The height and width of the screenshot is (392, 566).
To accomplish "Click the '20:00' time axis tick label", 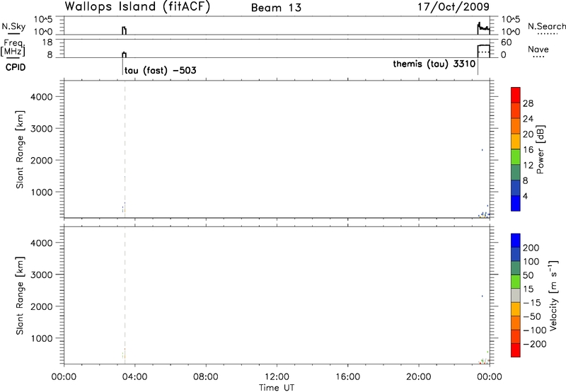I will 419,377.
